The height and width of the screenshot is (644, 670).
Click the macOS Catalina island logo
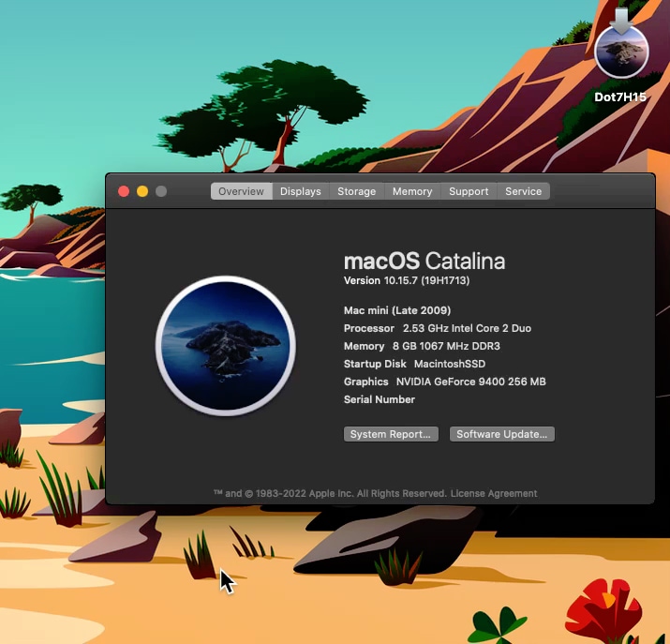point(226,346)
